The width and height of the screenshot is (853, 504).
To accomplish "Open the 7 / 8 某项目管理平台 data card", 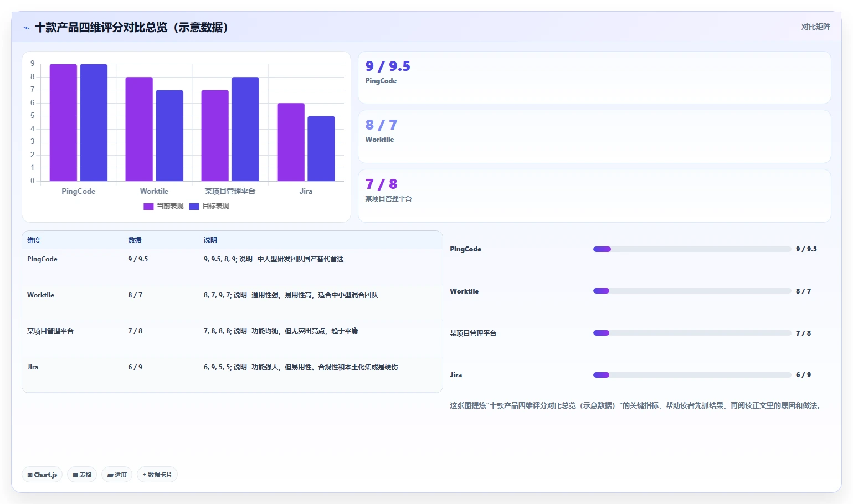I will tap(594, 196).
